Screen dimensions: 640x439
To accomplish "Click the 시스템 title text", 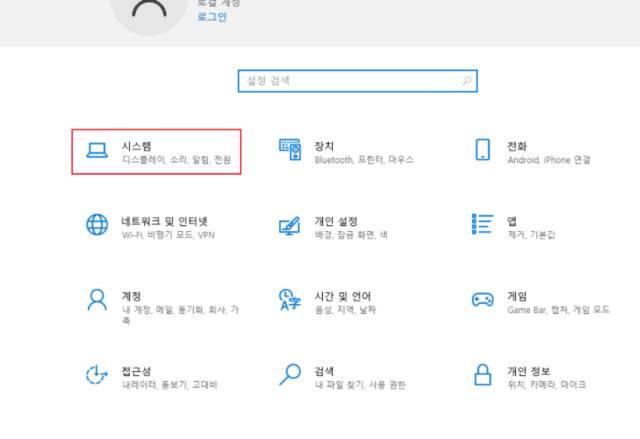I will click(x=136, y=145).
